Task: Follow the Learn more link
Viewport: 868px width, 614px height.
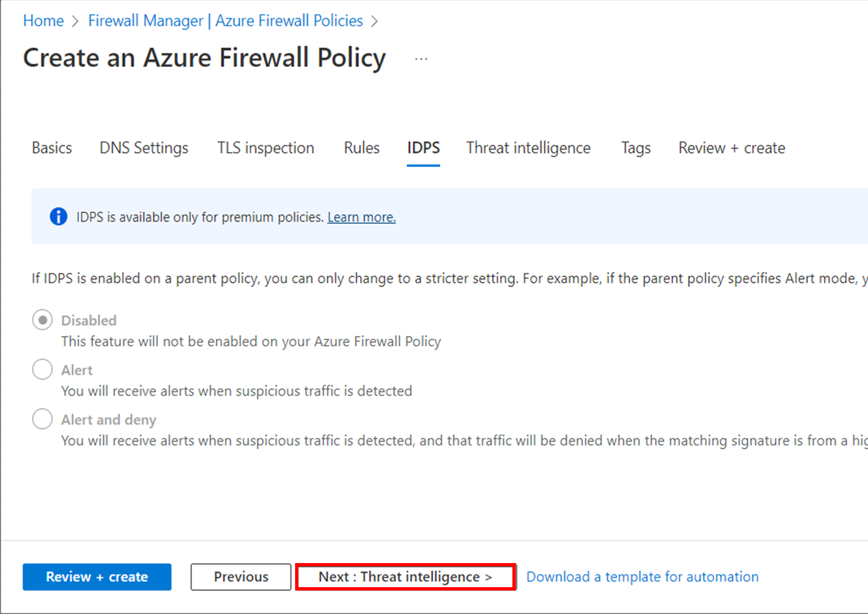Action: tap(361, 217)
